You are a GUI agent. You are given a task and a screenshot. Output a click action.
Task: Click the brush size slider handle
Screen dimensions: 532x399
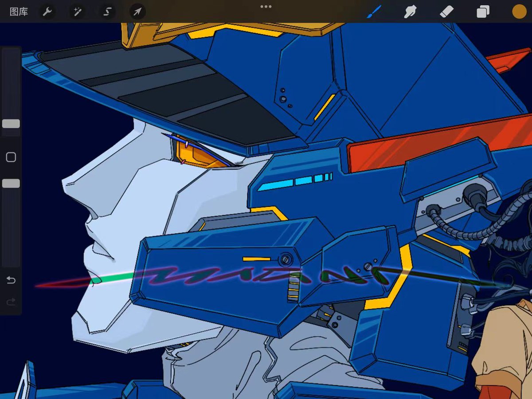pos(11,124)
